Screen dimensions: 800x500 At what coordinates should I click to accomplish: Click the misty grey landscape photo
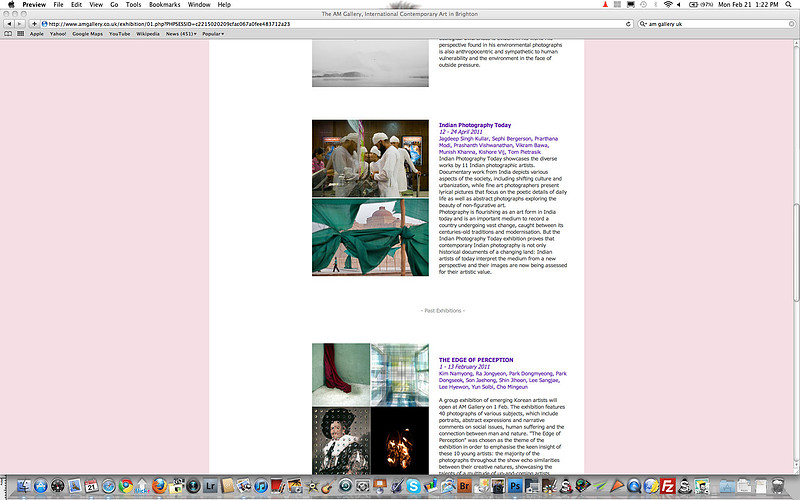coord(370,63)
